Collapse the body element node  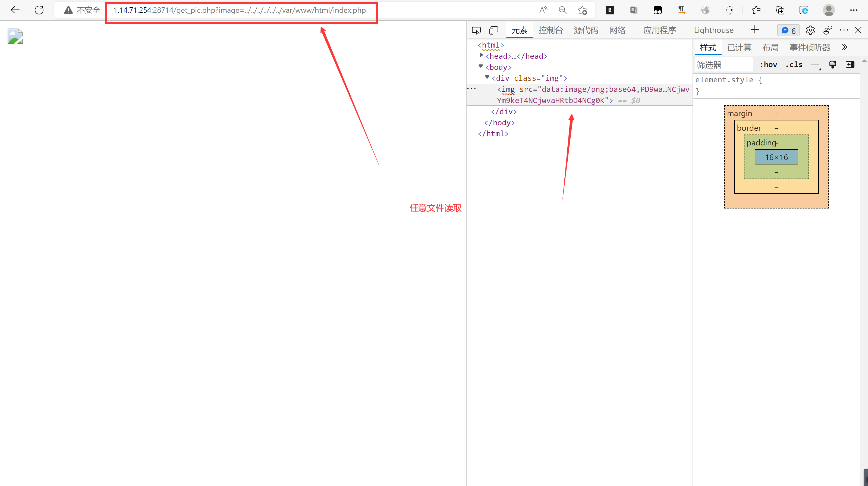coord(480,66)
